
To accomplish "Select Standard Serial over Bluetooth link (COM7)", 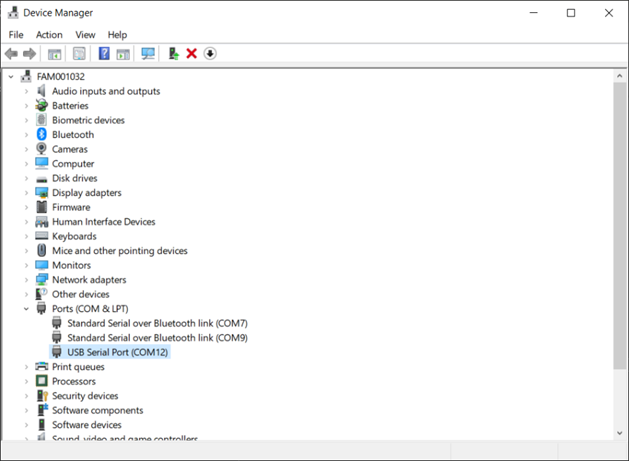I will [157, 324].
